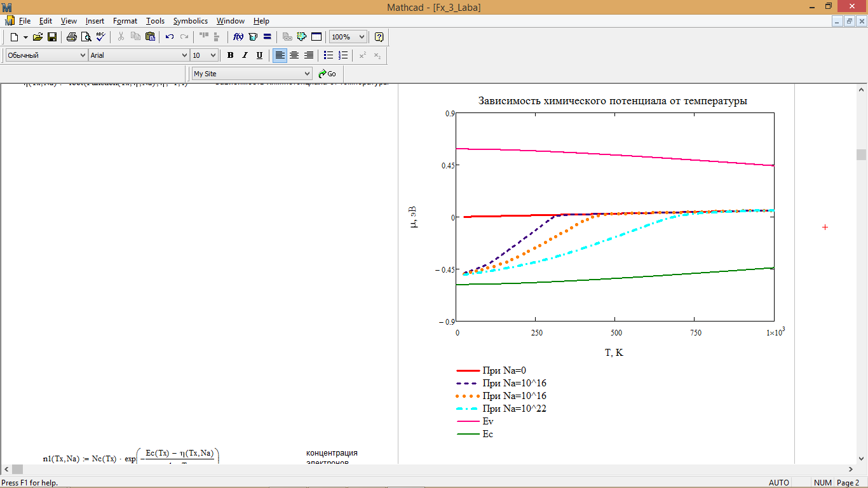Click the 'T, K' axis label
The height and width of the screenshot is (488, 868).
pos(614,352)
